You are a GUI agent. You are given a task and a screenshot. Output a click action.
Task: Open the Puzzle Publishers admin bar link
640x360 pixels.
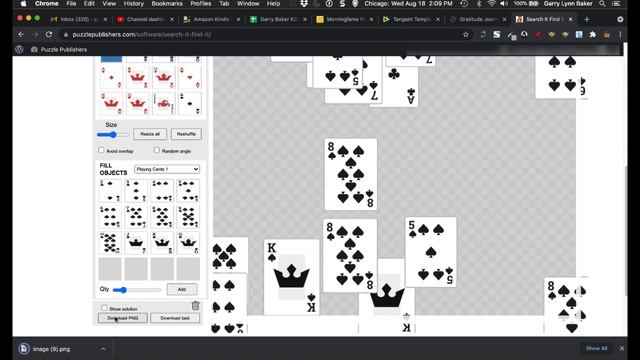(x=59, y=49)
